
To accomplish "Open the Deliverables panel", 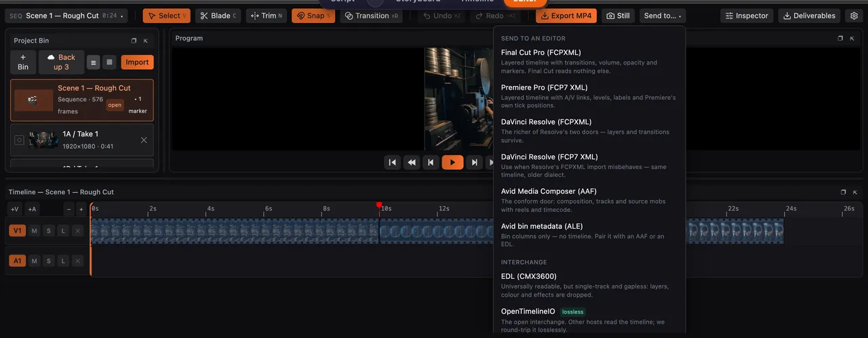I will [809, 16].
